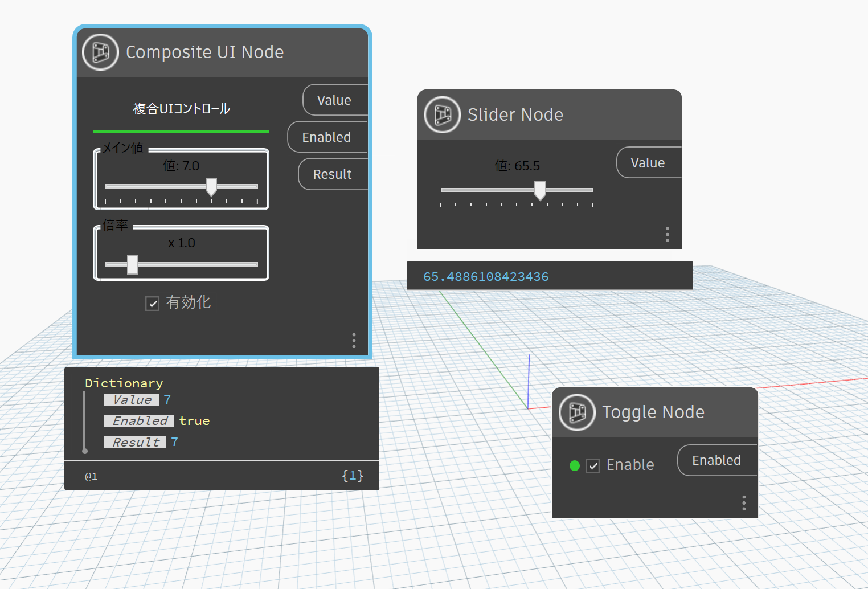
Task: Click the Slider Node header icon
Action: [x=442, y=114]
